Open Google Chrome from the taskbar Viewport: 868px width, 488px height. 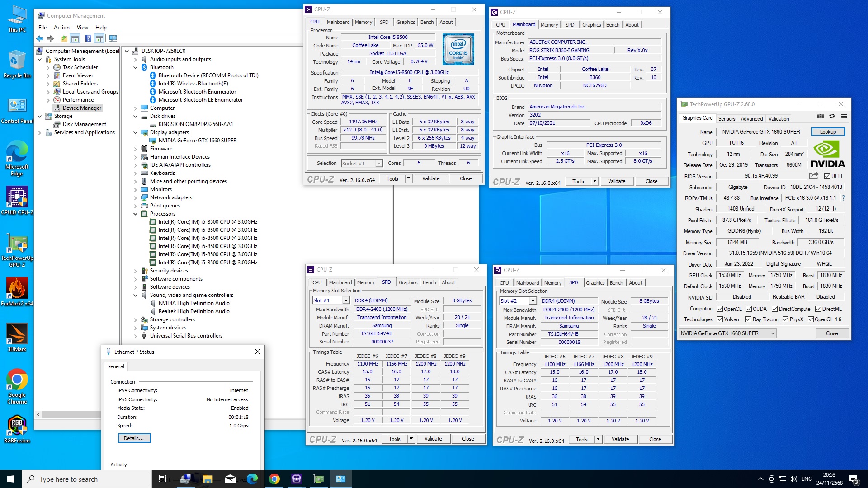274,479
